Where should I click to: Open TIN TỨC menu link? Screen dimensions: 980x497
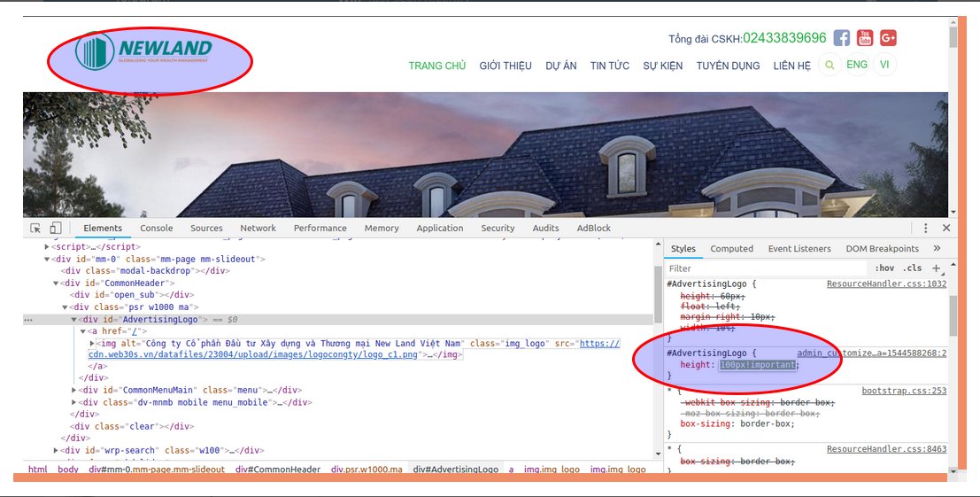[610, 66]
